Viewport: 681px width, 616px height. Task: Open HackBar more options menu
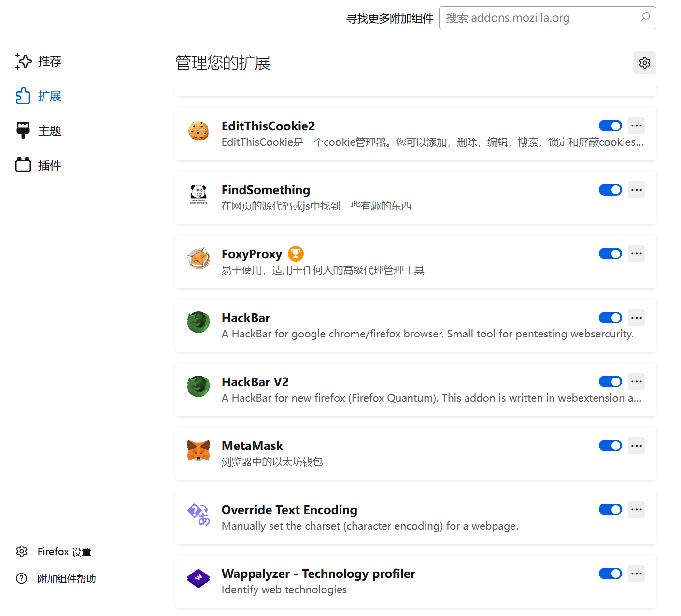[637, 318]
